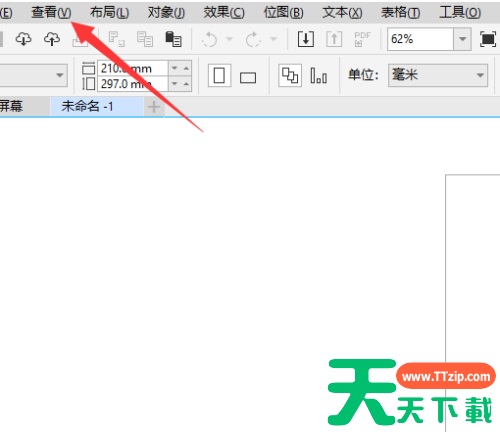
Task: Click the Export icon with up arrow
Action: coord(334,39)
